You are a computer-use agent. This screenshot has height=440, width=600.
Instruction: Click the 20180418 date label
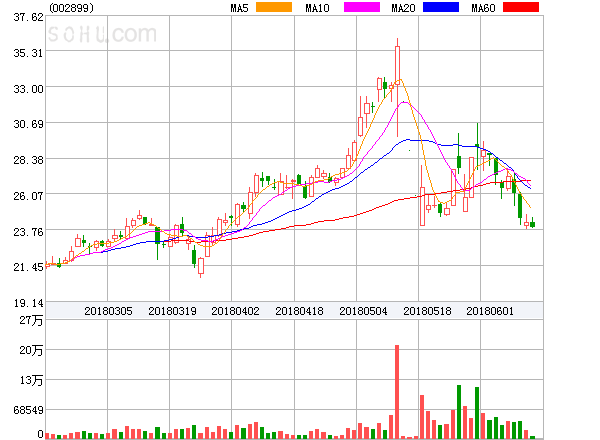[x=299, y=311]
